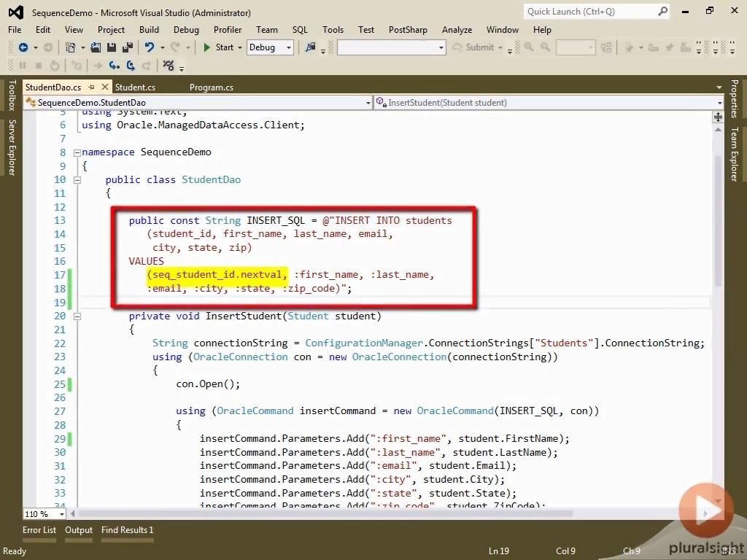Click the code map toolbar icon beside Step Out
Screen dimensions: 747x560
point(169,65)
